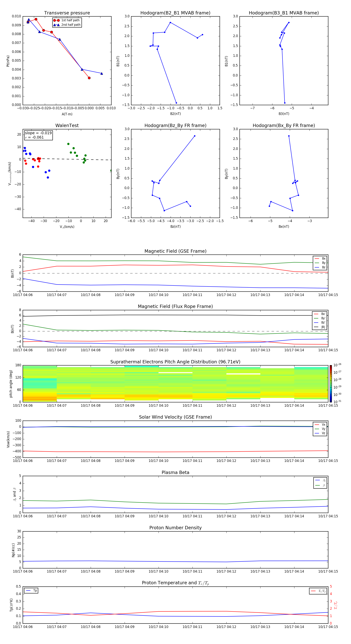Click the Suprathermal Electrons Pitch Angle title
Screen dimensions: 351x644
pyautogui.click(x=175, y=362)
